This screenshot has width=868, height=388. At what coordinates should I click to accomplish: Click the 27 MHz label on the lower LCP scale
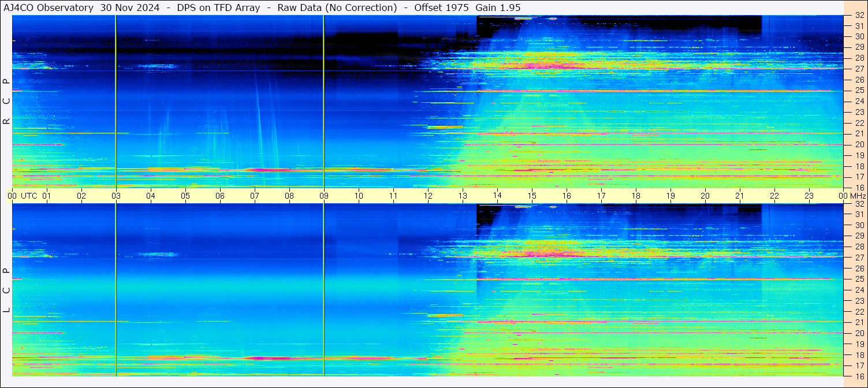click(859, 258)
